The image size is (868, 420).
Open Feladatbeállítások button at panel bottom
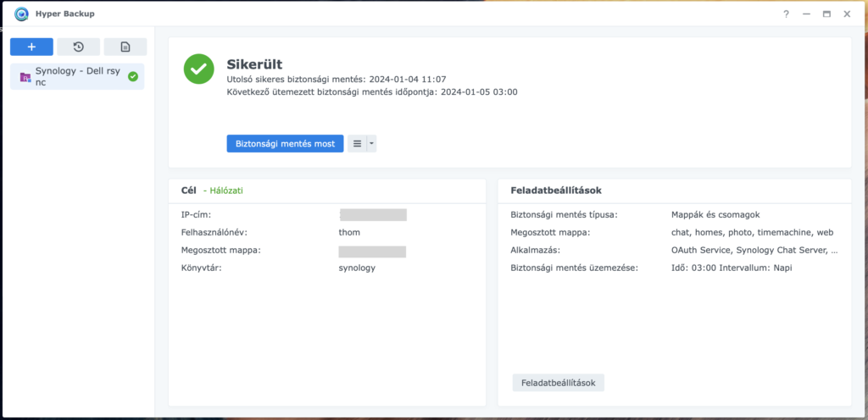[558, 383]
